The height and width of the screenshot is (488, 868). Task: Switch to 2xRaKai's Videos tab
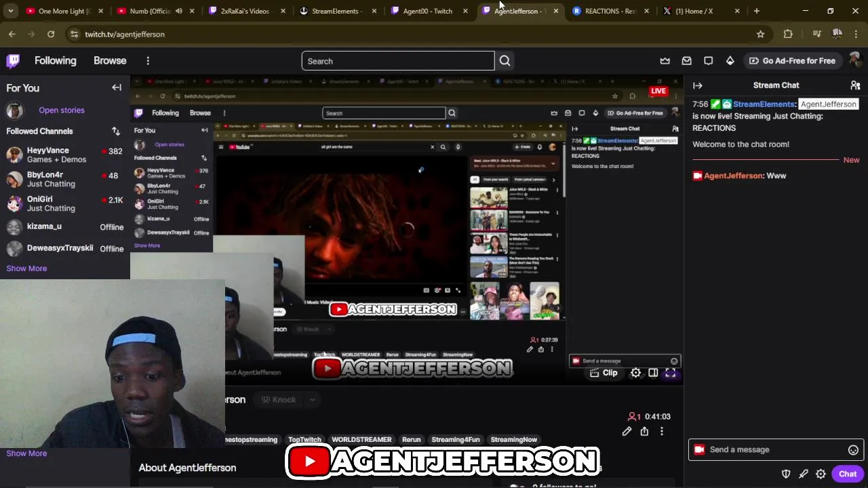(x=245, y=11)
